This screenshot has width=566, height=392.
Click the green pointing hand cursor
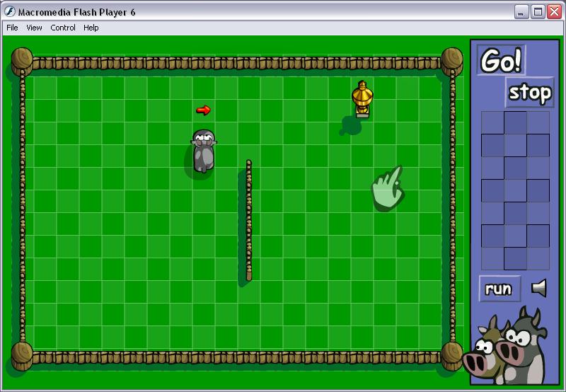click(387, 188)
